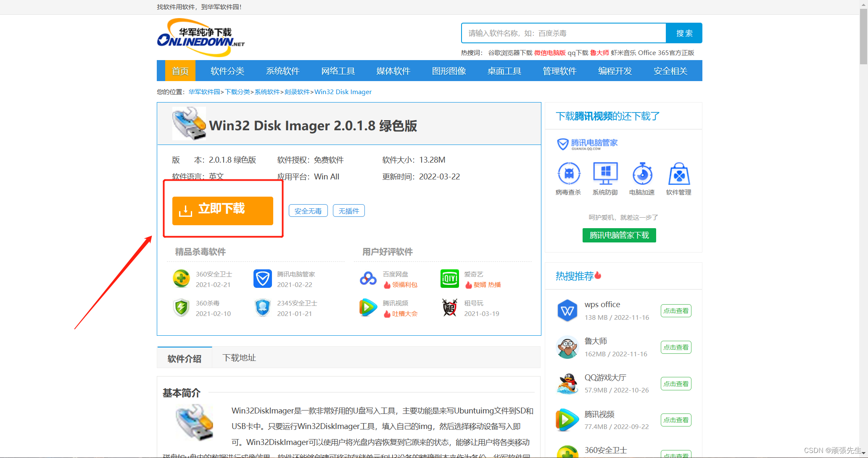The height and width of the screenshot is (458, 868).
Task: Click the QQ游戏大厅 penguin icon
Action: 567,384
